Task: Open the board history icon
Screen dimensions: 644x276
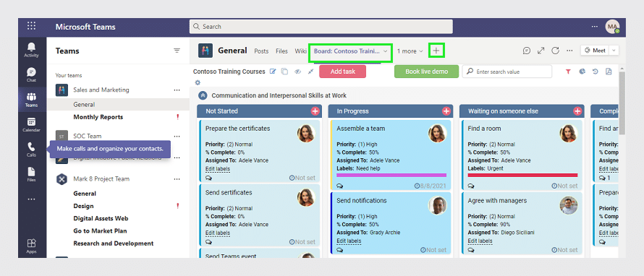Action: click(x=595, y=72)
